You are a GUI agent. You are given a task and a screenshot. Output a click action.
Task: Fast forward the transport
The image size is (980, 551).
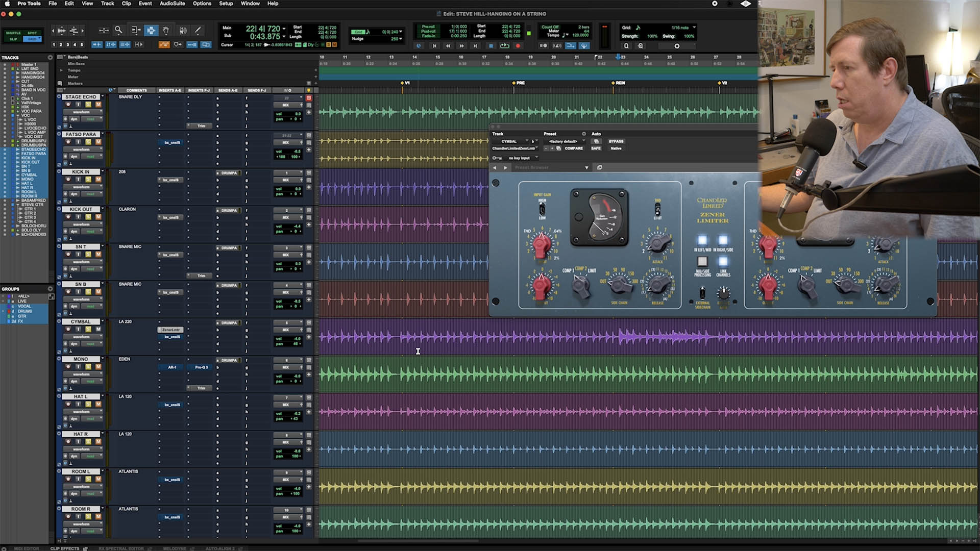point(461,46)
